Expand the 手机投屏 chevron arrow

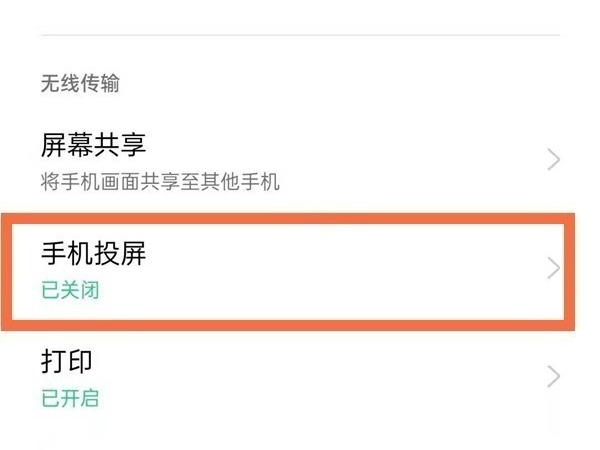555,268
